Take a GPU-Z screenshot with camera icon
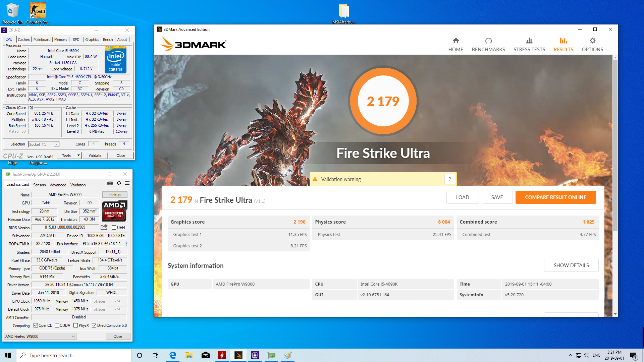The width and height of the screenshot is (644, 362). [x=110, y=183]
